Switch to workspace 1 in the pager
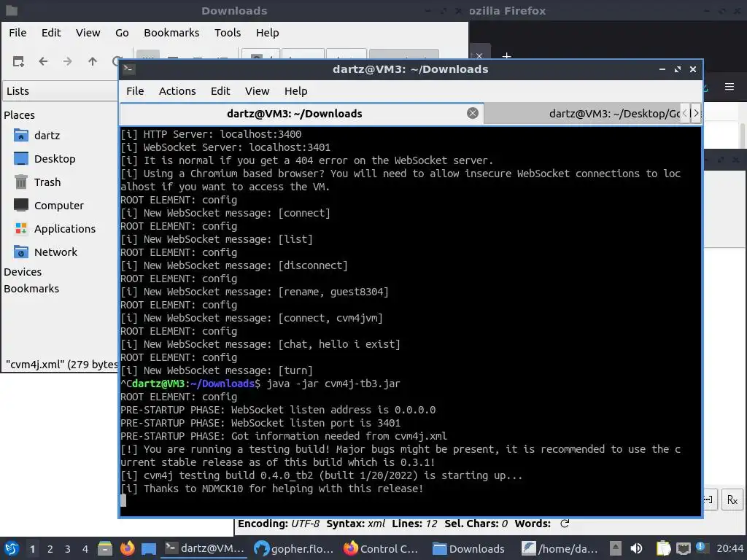The width and height of the screenshot is (747, 560). tap(32, 549)
